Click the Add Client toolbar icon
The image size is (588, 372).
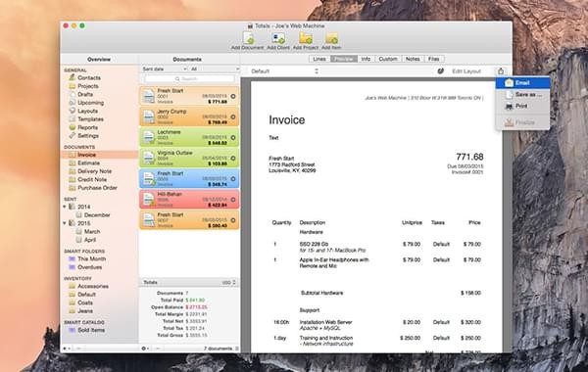coord(278,38)
